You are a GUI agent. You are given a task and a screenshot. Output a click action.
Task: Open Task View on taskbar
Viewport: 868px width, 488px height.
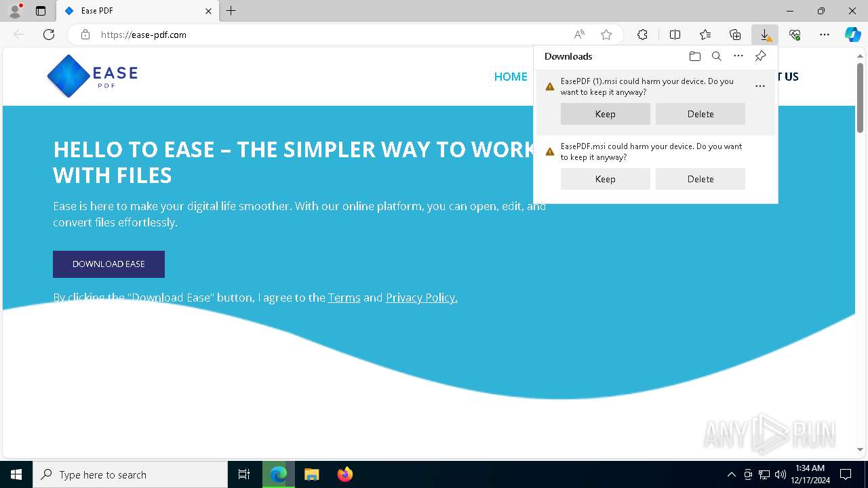244,474
